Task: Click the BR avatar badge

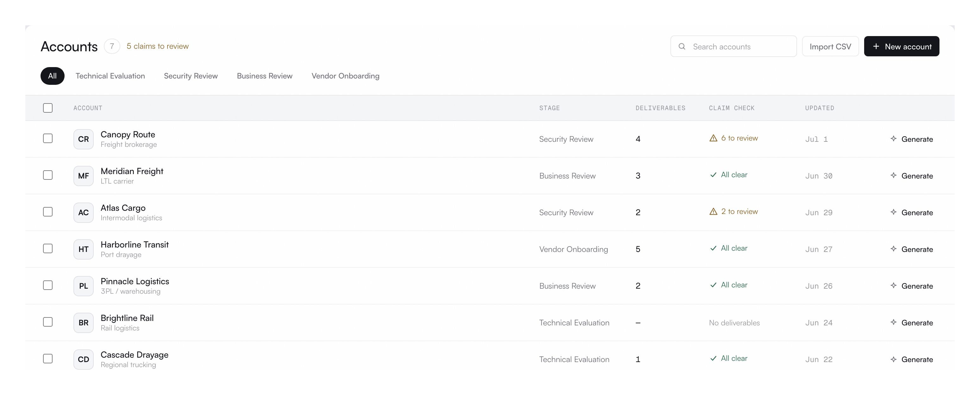Action: 83,323
